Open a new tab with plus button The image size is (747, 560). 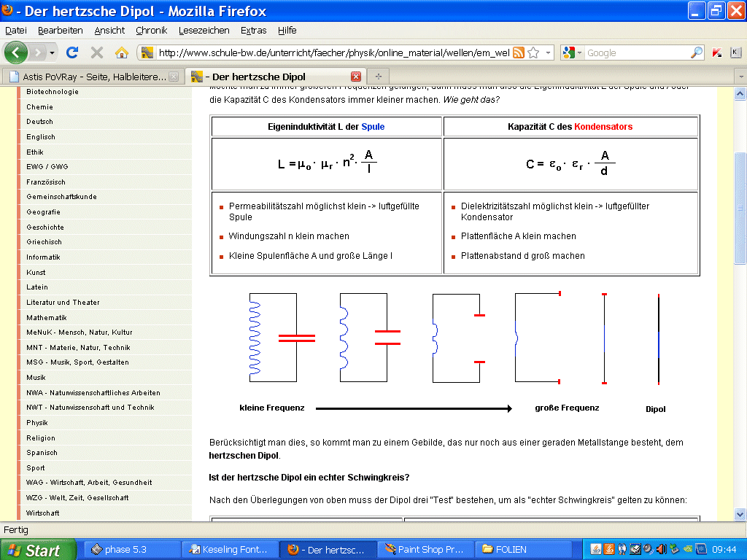pyautogui.click(x=379, y=77)
